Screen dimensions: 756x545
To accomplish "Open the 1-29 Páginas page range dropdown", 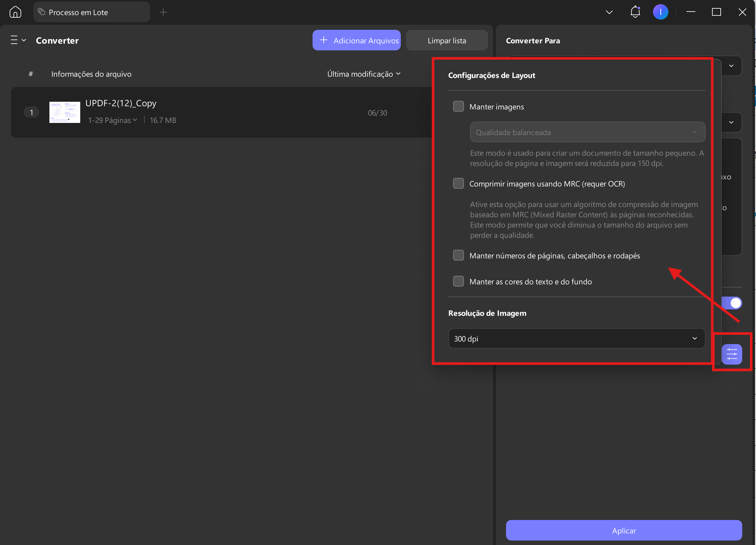I will pos(112,120).
